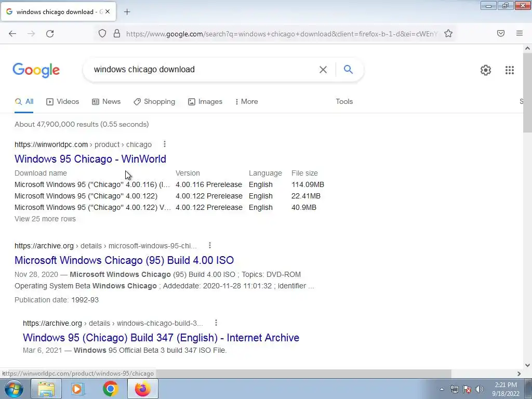This screenshot has height=399, width=532.
Task: Submit search with magnifying glass button
Action: pos(348,70)
